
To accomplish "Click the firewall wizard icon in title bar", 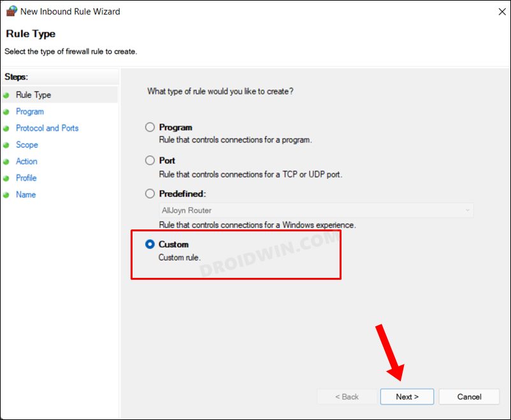I will coord(11,11).
